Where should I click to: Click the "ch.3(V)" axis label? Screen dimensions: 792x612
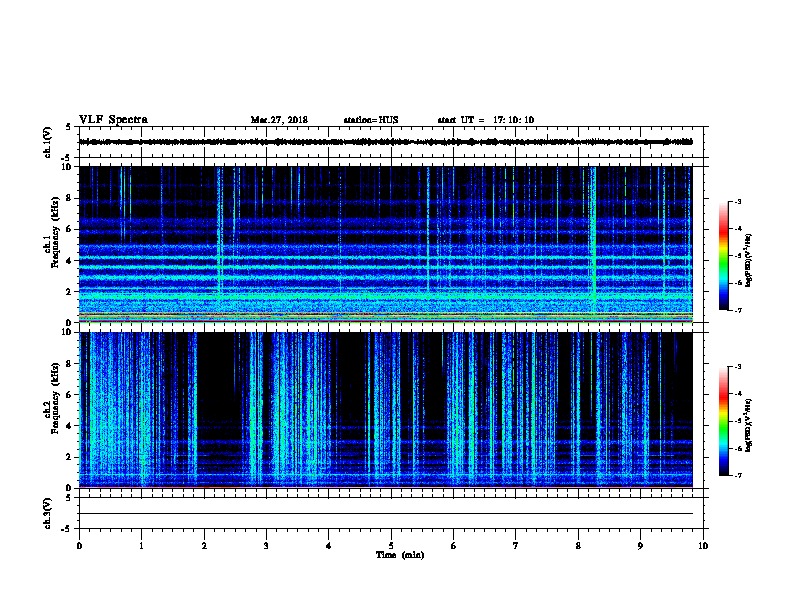47,513
